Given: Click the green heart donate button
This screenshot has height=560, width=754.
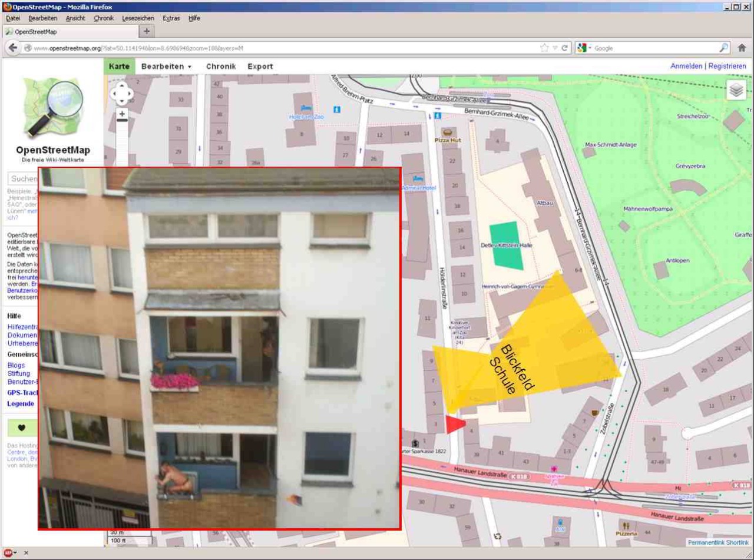Looking at the screenshot, I should (22, 428).
